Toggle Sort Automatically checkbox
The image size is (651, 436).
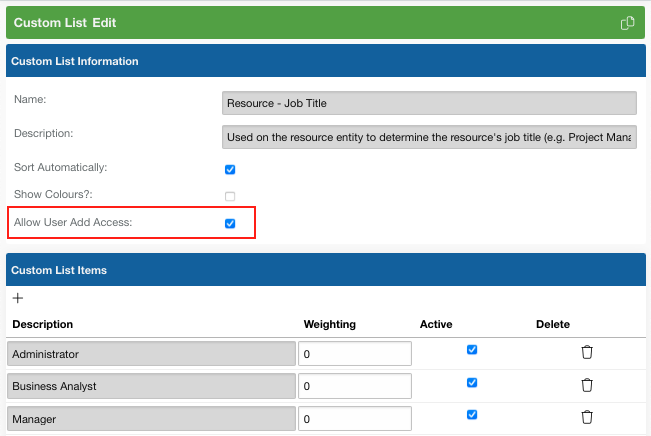click(230, 169)
